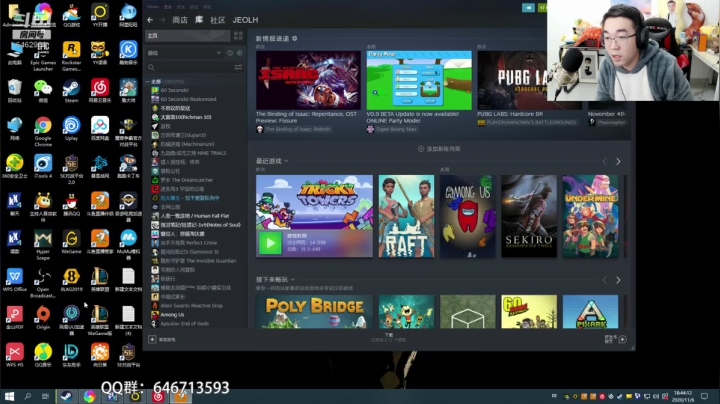Screen dimensions: 720x404
Task: Open the friends and chat plus icon
Action: tap(622, 339)
